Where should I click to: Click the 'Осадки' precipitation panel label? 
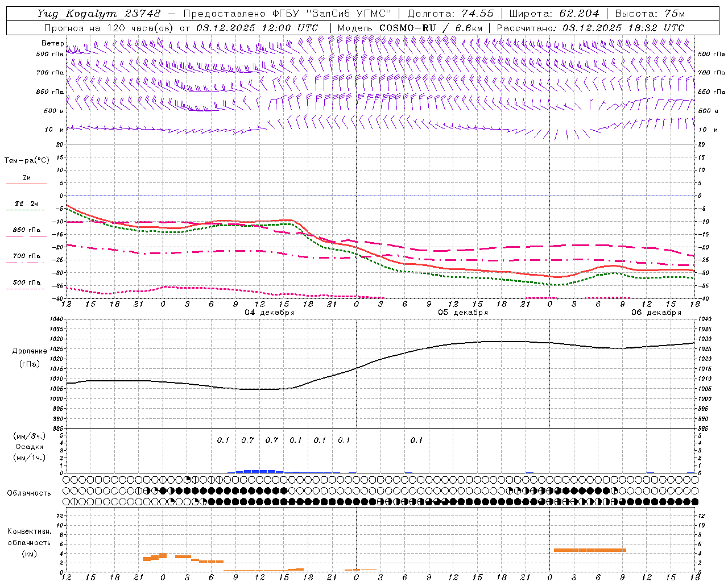tap(30, 447)
